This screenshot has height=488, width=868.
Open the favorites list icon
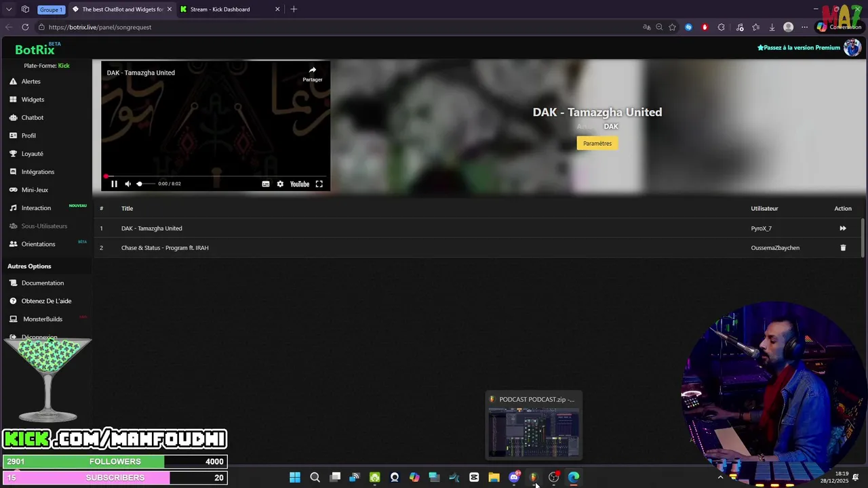coord(755,27)
